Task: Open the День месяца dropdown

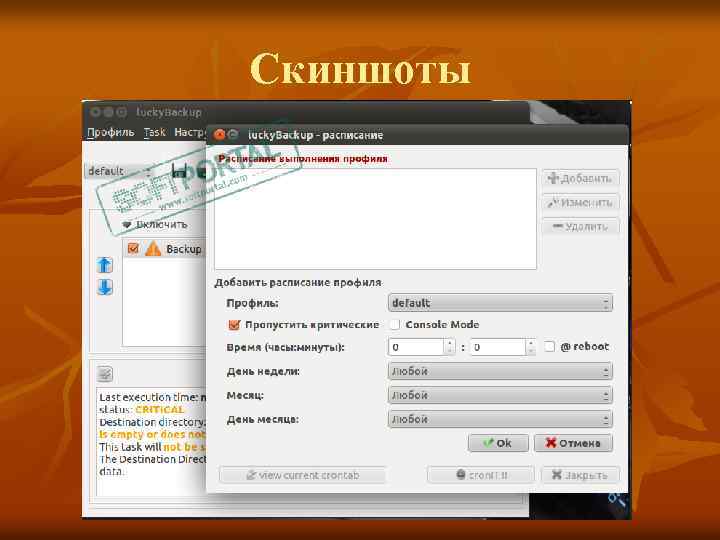Action: 500,419
